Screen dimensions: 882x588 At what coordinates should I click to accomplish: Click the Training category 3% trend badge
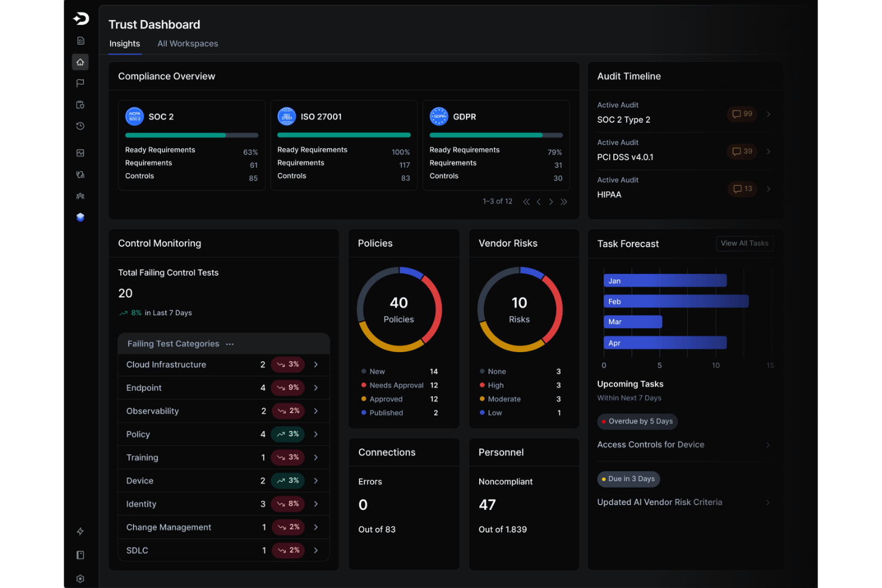click(288, 458)
